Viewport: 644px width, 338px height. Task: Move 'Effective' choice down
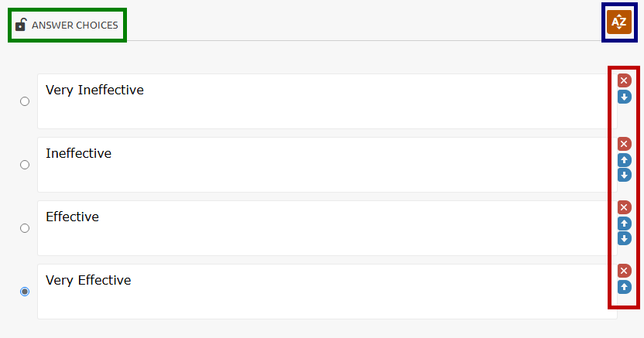pos(624,238)
